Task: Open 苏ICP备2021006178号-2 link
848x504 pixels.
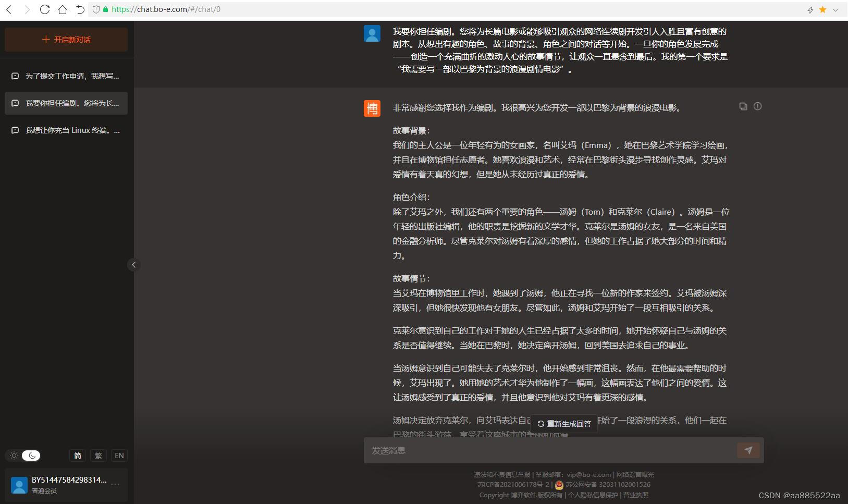Action: point(513,485)
